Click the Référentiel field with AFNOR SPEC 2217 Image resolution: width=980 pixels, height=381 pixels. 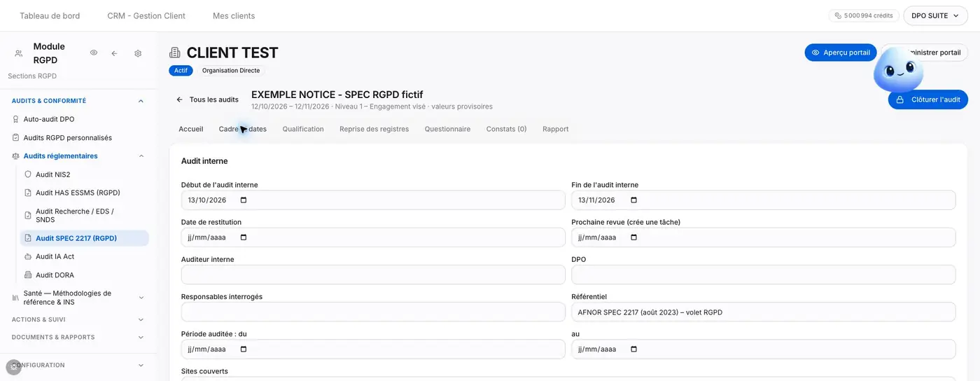click(x=764, y=312)
